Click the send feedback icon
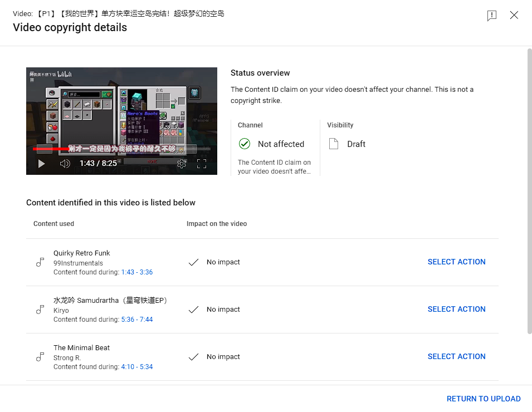Image resolution: width=532 pixels, height=412 pixels. 491,16
